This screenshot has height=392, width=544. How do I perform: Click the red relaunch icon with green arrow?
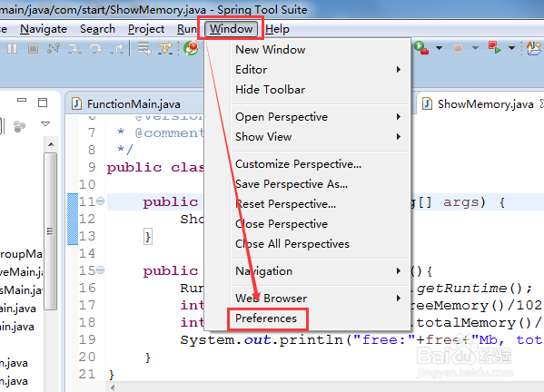pos(495,48)
